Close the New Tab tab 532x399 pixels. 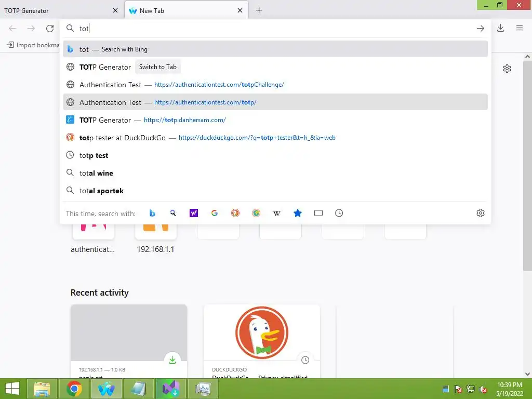[240, 10]
